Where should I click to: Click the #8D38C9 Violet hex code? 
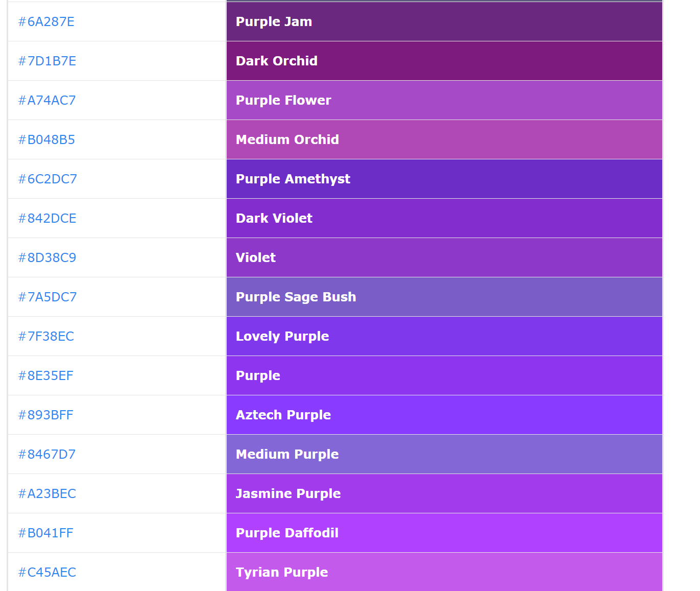click(47, 258)
